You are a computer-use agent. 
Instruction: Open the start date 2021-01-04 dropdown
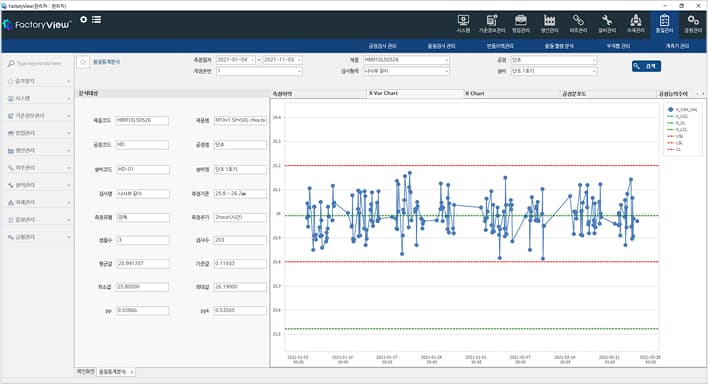(x=253, y=60)
